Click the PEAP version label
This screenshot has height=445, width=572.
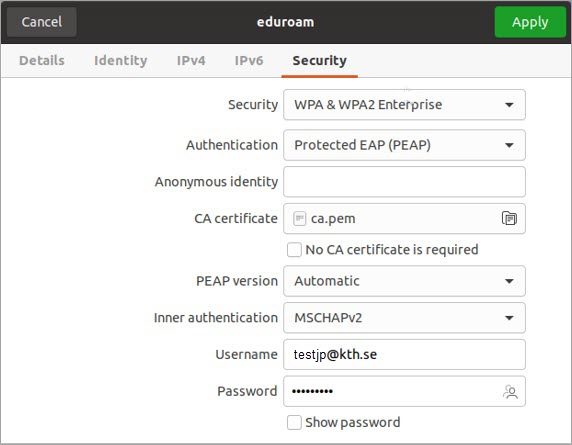(237, 281)
